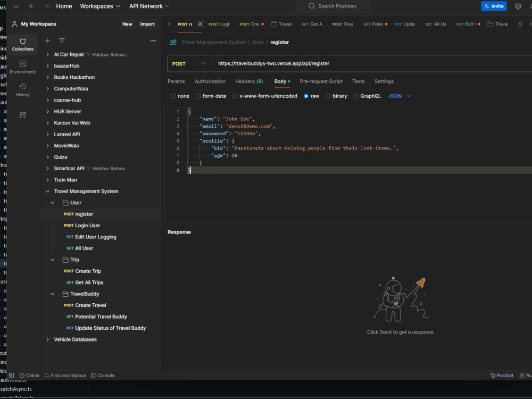The image size is (532, 399).
Task: Open Find and replace
Action: [x=65, y=376]
